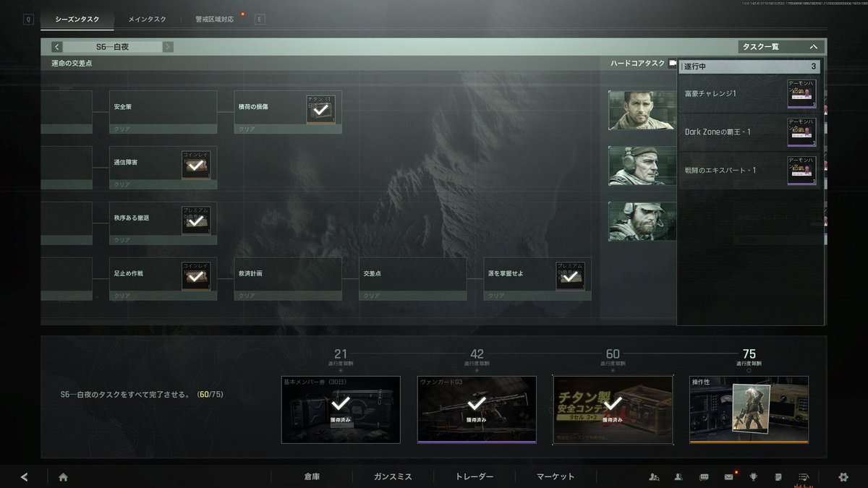Open the home icon in bottom bar
The image size is (868, 488).
tap(63, 476)
